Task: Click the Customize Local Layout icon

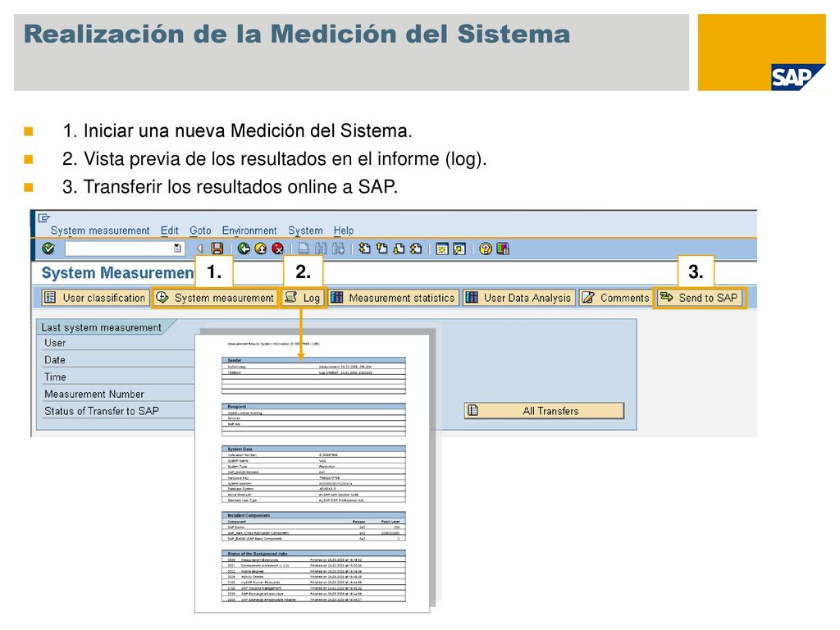Action: (503, 249)
